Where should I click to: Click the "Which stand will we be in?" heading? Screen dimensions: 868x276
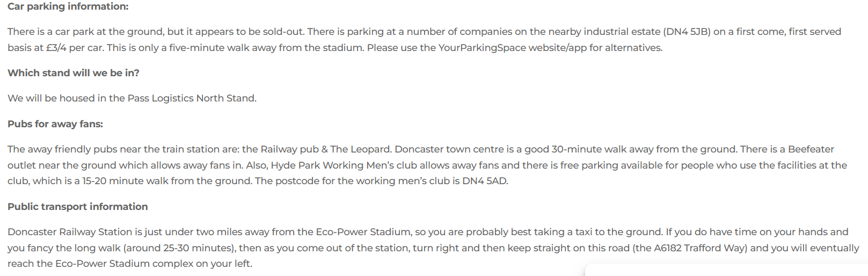pyautogui.click(x=74, y=73)
